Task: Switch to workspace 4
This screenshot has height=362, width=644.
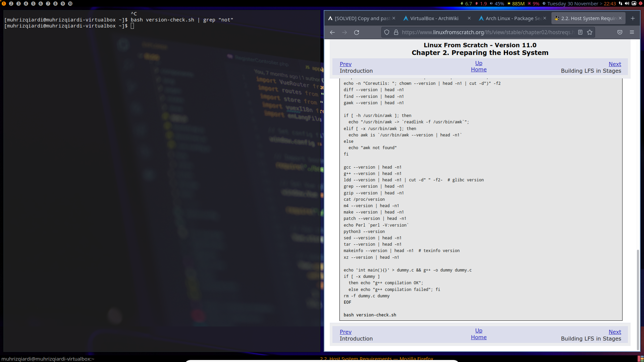Action: (26, 4)
